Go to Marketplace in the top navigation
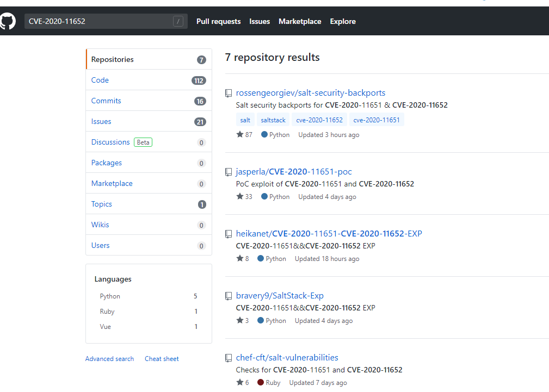549x392 pixels. (x=300, y=21)
